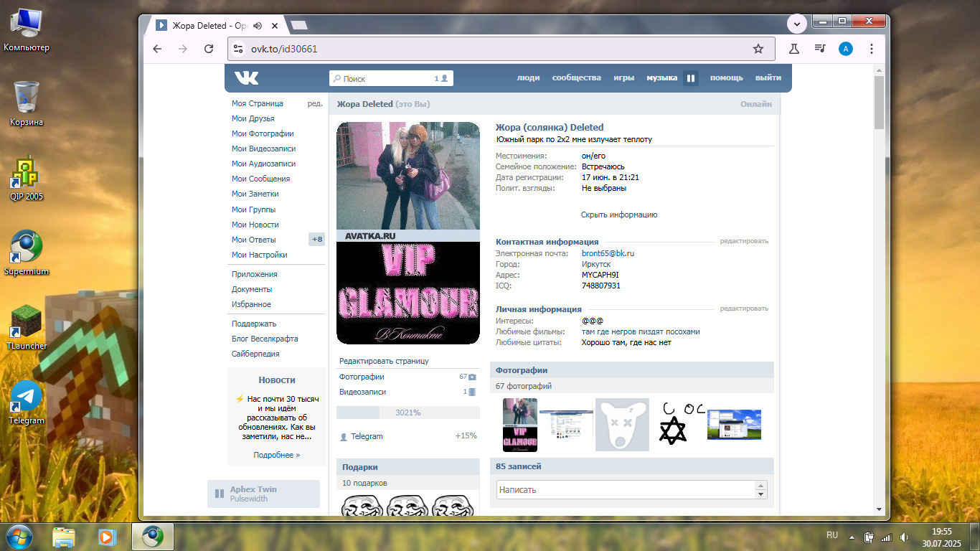Open browser profile avatar icon

click(x=846, y=49)
